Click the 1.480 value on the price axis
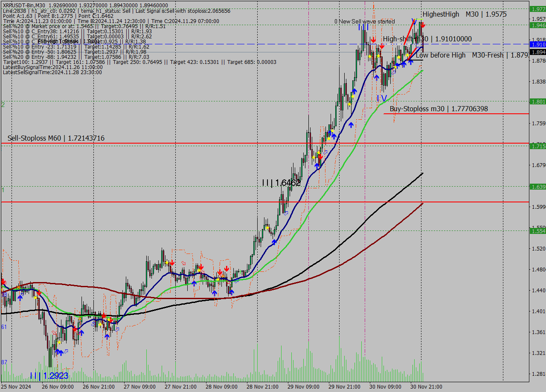The image size is (546, 392). tap(538, 269)
